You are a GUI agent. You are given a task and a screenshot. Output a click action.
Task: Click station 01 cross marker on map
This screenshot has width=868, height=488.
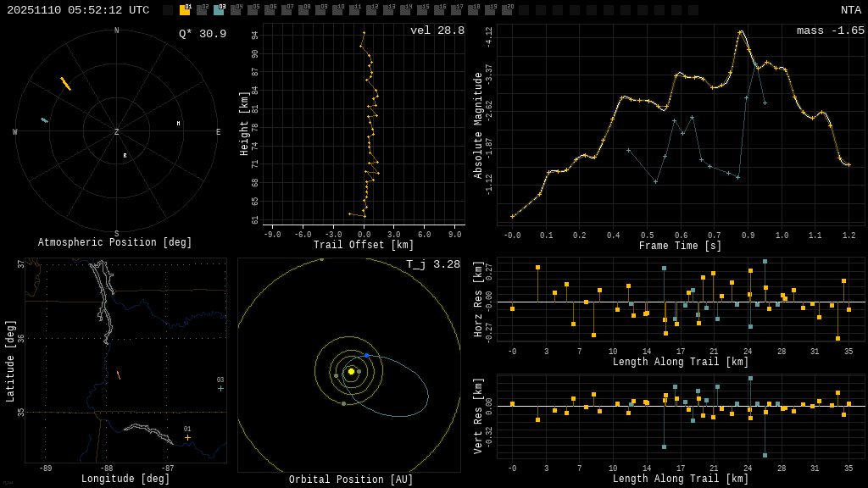coord(187,437)
